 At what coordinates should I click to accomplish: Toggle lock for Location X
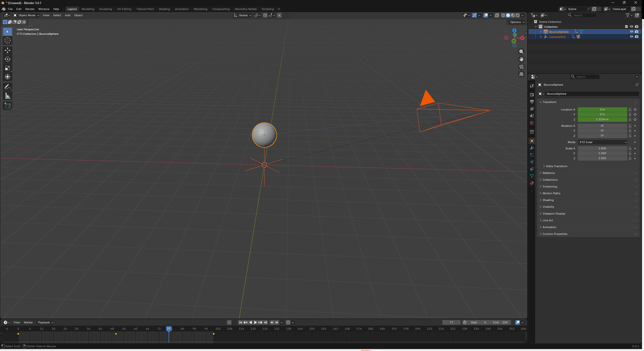pyautogui.click(x=630, y=110)
